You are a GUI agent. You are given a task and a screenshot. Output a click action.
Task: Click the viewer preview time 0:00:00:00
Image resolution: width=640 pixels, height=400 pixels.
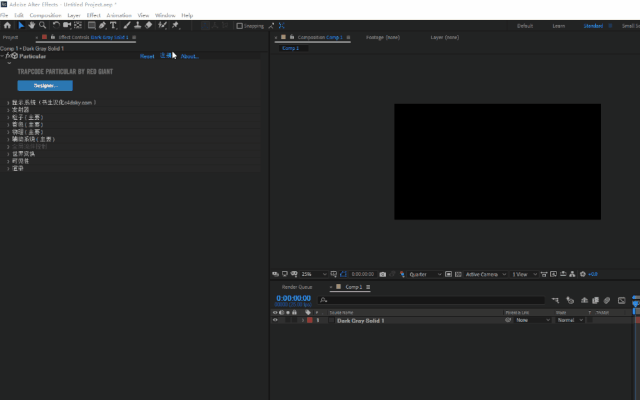[x=362, y=274]
